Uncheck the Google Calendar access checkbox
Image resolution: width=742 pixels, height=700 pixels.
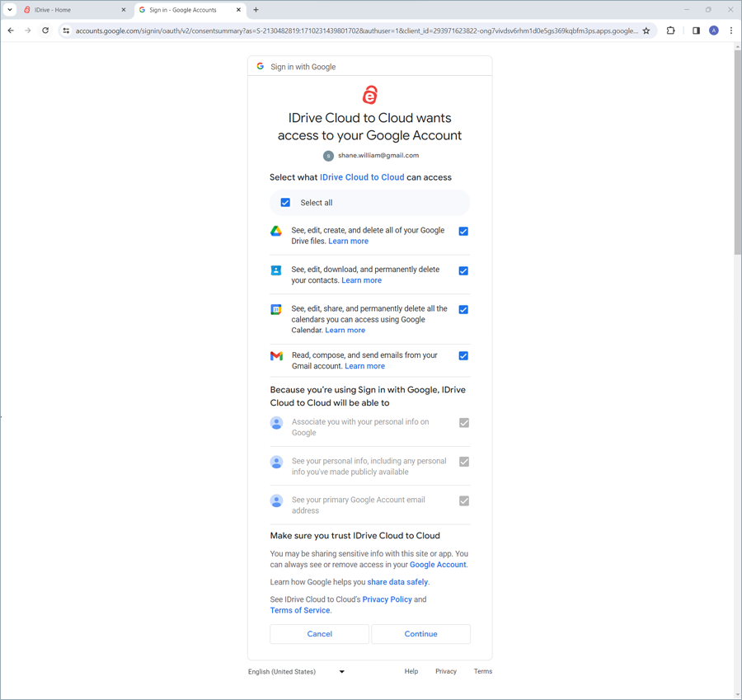(463, 309)
